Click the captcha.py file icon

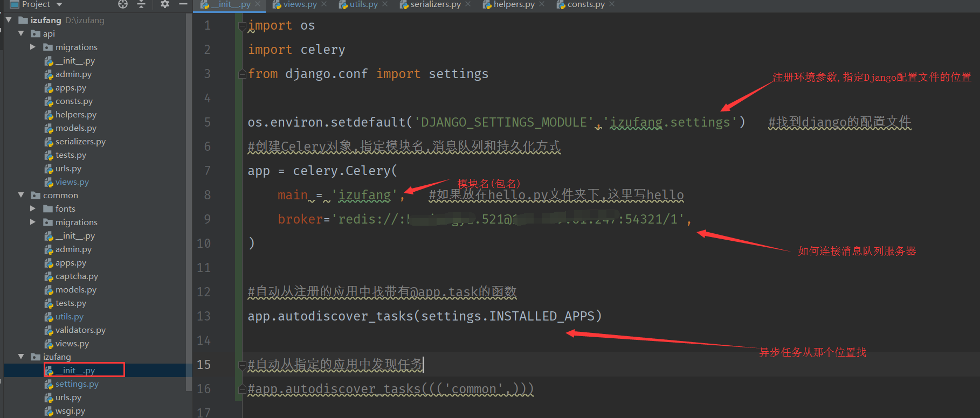click(x=49, y=276)
